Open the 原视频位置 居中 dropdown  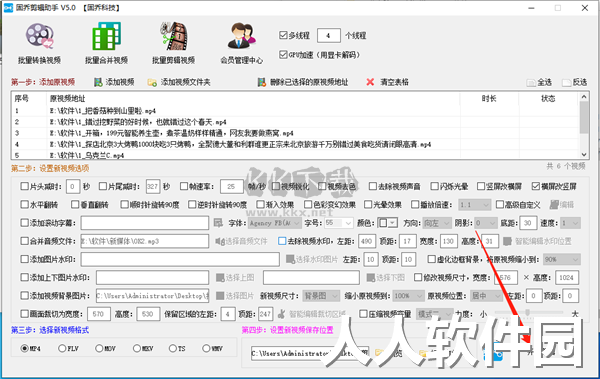point(486,296)
